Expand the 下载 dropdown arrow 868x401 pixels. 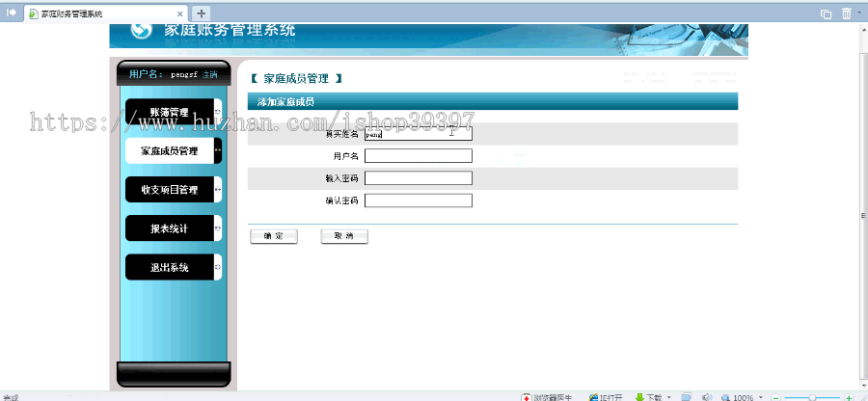pyautogui.click(x=669, y=397)
